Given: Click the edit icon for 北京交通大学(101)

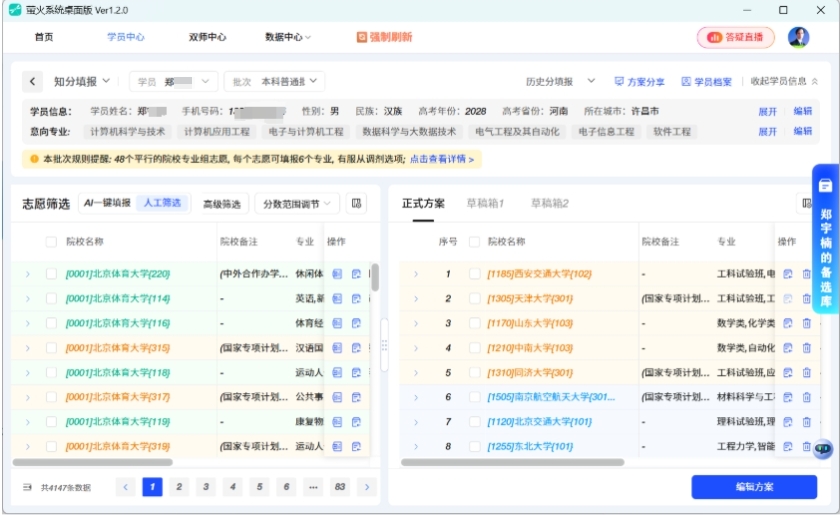Looking at the screenshot, I should click(x=788, y=422).
